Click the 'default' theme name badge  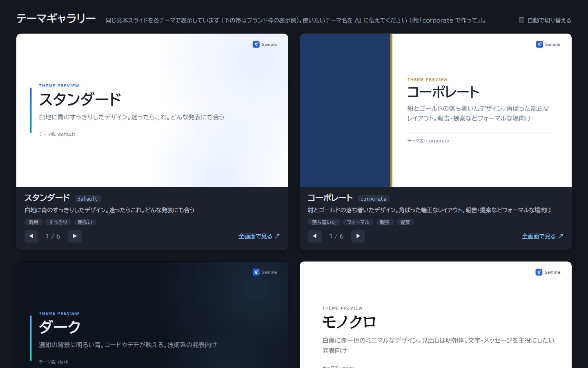point(87,199)
